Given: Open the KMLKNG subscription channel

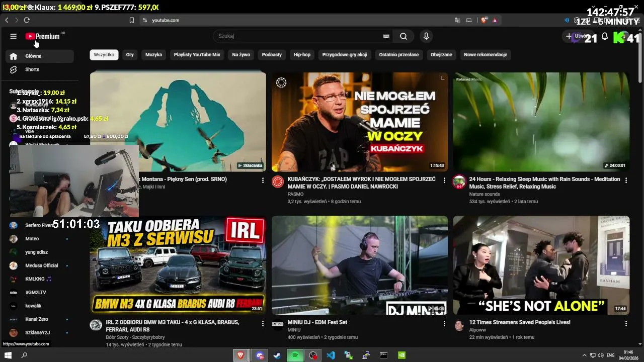Looking at the screenshot, I should (x=40, y=279).
